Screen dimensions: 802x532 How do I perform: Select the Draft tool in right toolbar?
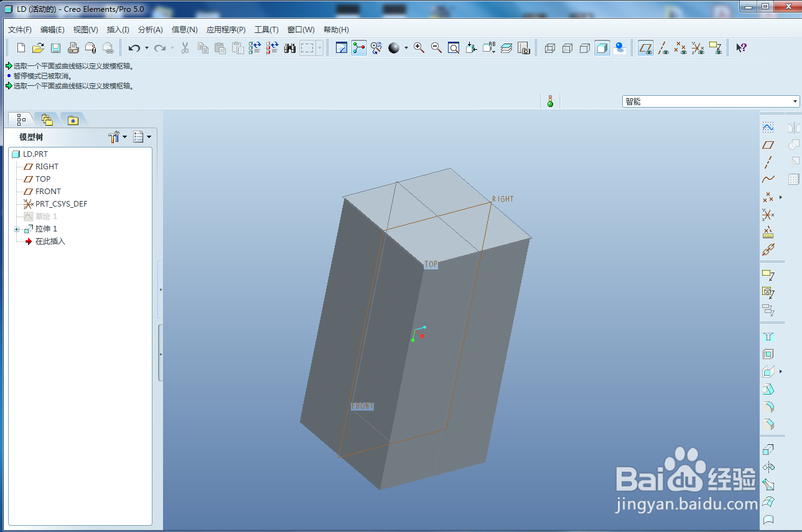pyautogui.click(x=768, y=389)
